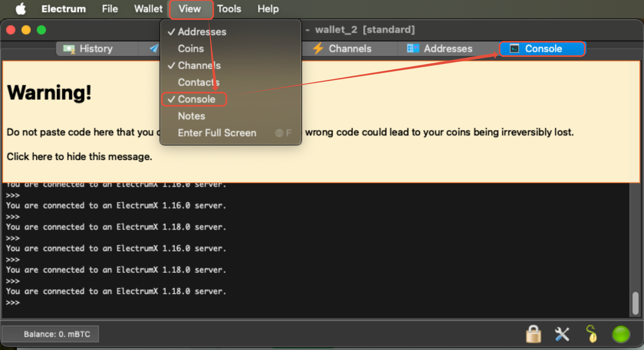Enable Coins tab from View menu

230,49
